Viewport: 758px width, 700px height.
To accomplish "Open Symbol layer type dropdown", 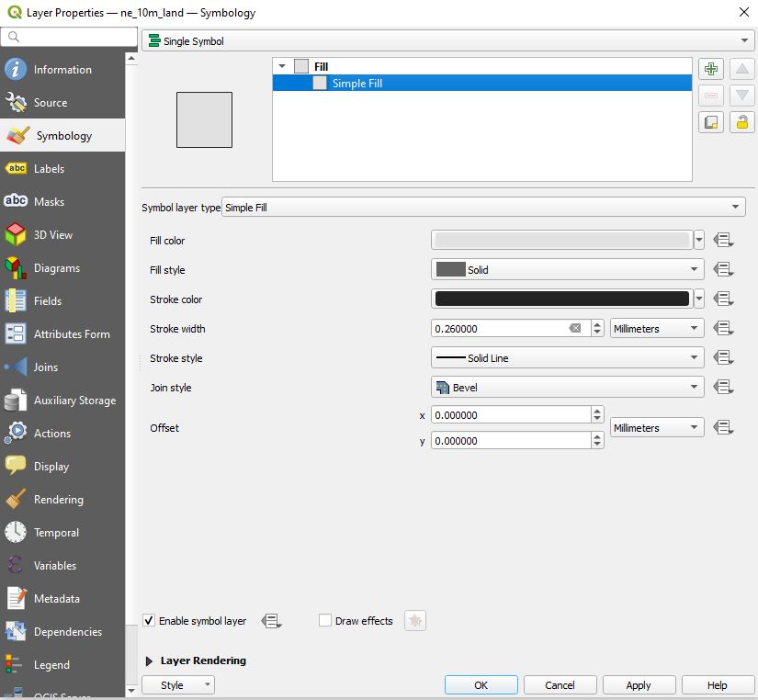I will pos(483,207).
